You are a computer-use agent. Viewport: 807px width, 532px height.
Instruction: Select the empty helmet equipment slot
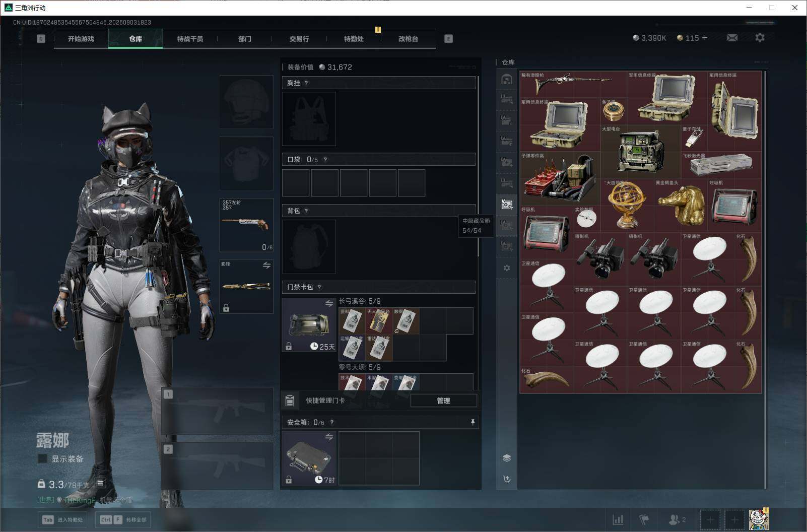(246, 102)
